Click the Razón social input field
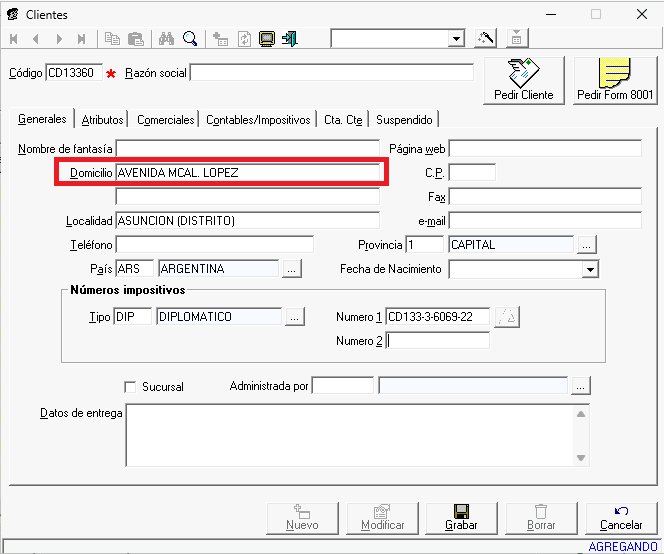The height and width of the screenshot is (554, 664). click(x=331, y=73)
